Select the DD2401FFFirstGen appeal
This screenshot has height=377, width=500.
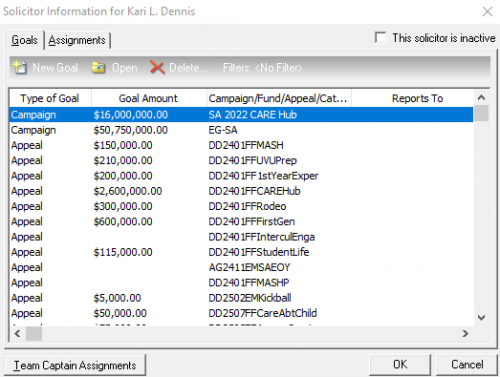pos(241,222)
